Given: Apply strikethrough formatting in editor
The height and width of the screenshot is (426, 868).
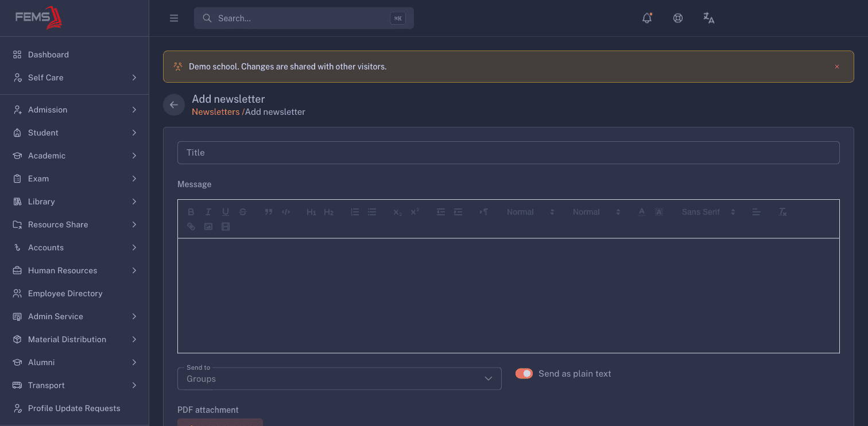Looking at the screenshot, I should (x=243, y=212).
